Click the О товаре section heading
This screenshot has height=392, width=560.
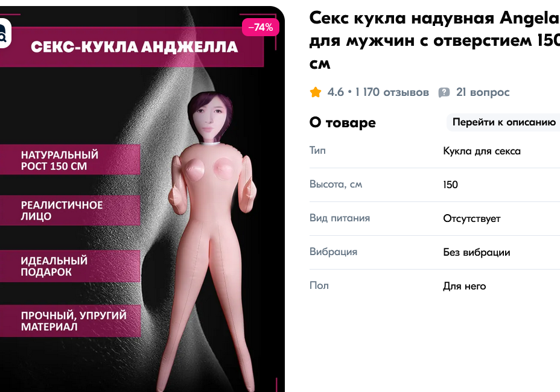click(x=343, y=122)
